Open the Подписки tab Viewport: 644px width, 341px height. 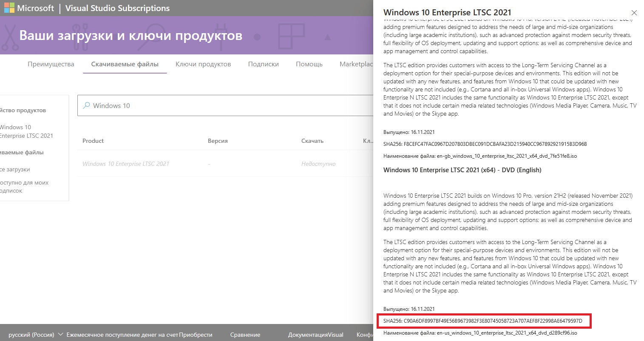(x=263, y=64)
